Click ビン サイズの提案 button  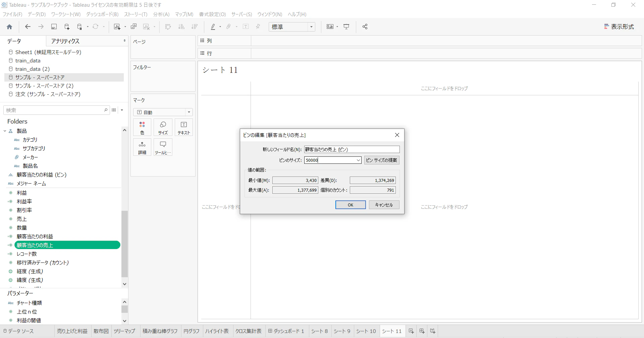pyautogui.click(x=382, y=160)
